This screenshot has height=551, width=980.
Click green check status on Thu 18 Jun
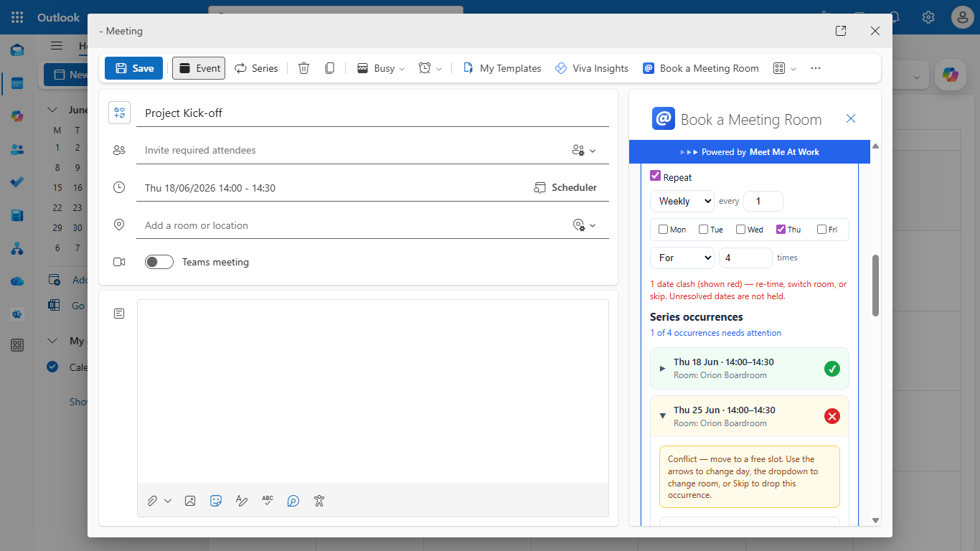coord(832,369)
